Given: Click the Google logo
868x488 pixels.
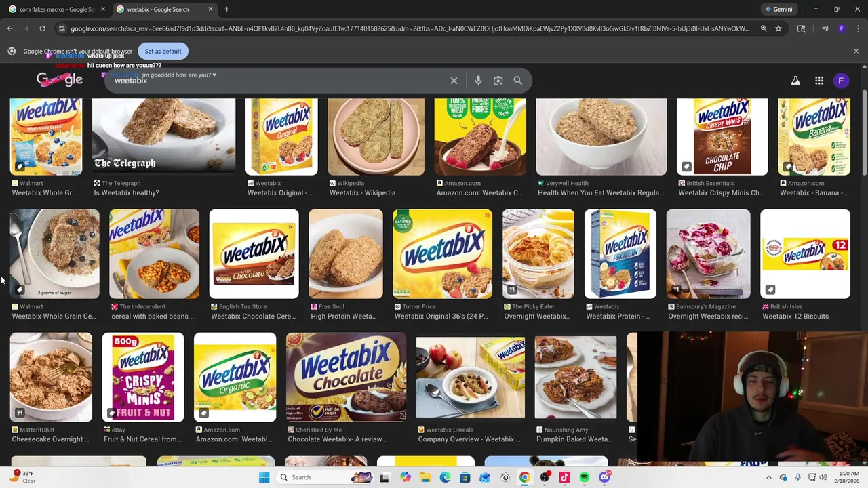Looking at the screenshot, I should tap(60, 79).
